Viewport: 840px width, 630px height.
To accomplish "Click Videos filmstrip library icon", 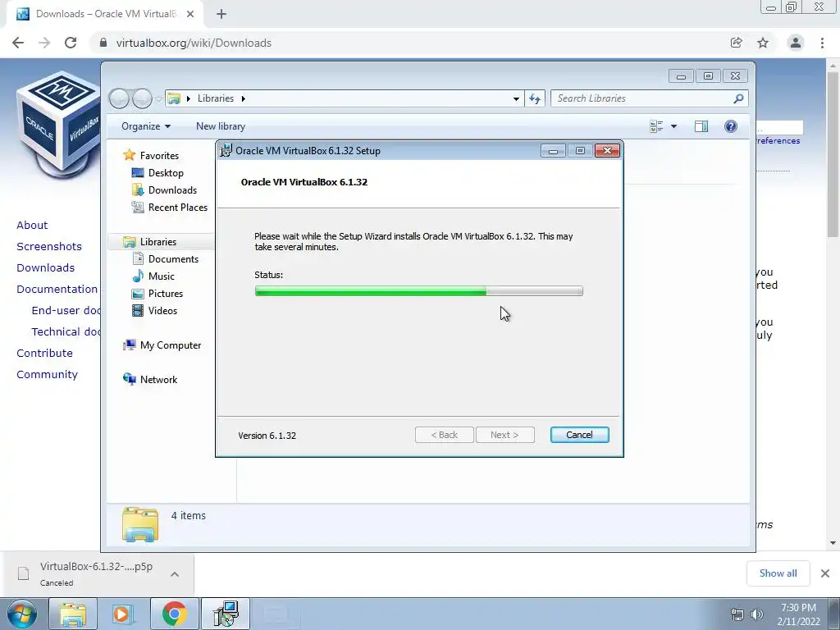I will pos(138,311).
